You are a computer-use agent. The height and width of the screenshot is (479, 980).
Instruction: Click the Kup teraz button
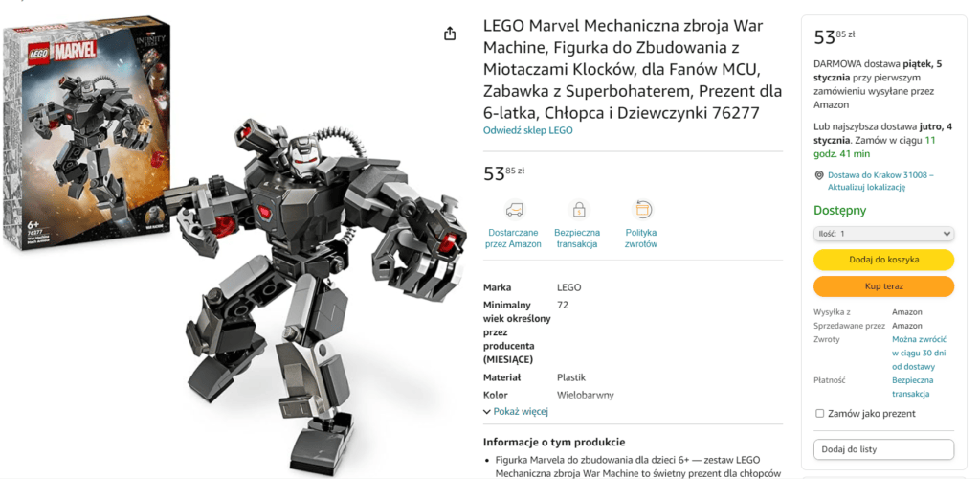pyautogui.click(x=883, y=286)
